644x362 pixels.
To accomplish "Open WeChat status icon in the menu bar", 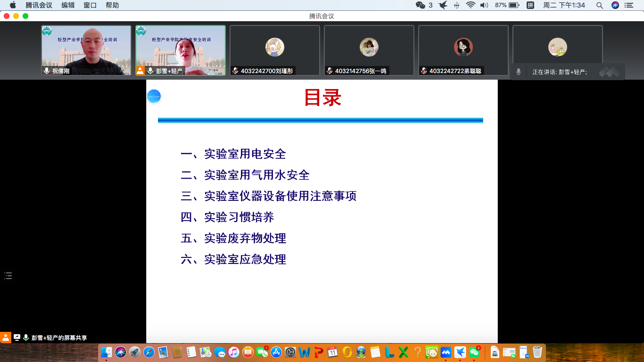I will 421,5.
